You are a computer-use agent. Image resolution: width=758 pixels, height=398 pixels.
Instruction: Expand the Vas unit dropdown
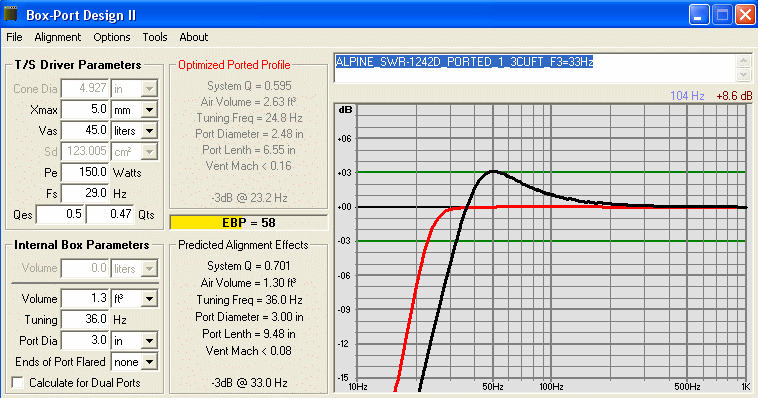pos(149,131)
